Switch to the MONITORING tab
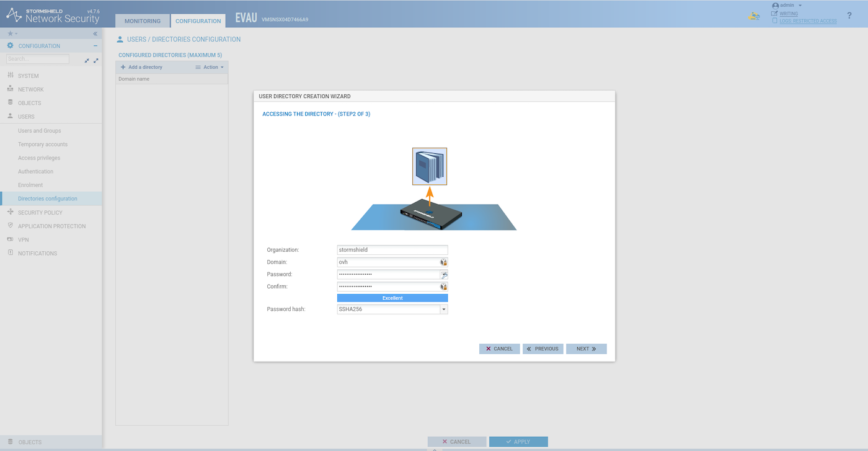The image size is (868, 451). tap(143, 21)
